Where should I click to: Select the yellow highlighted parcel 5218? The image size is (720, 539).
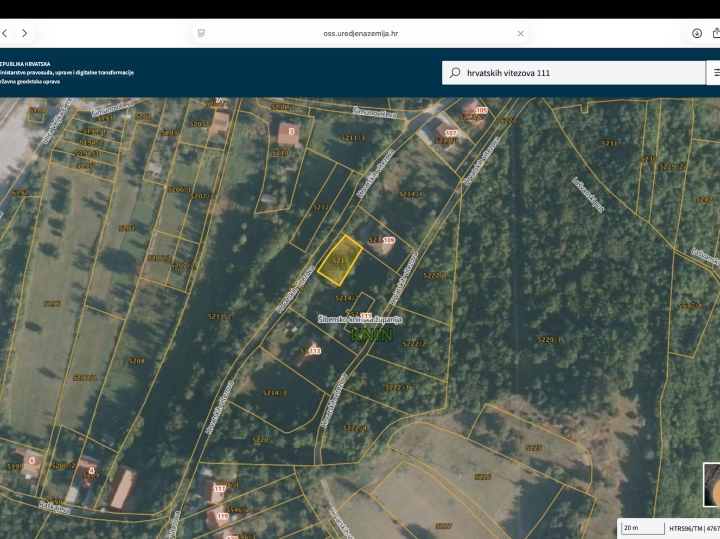coord(340,260)
